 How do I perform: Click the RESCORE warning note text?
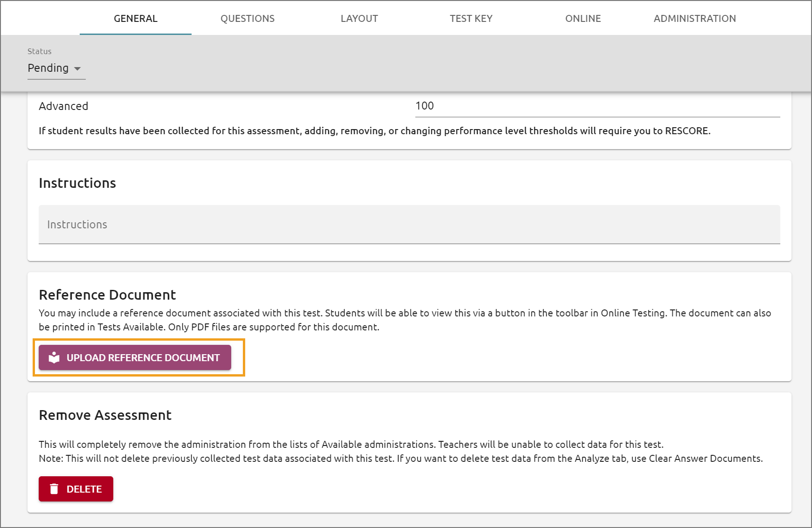(375, 131)
